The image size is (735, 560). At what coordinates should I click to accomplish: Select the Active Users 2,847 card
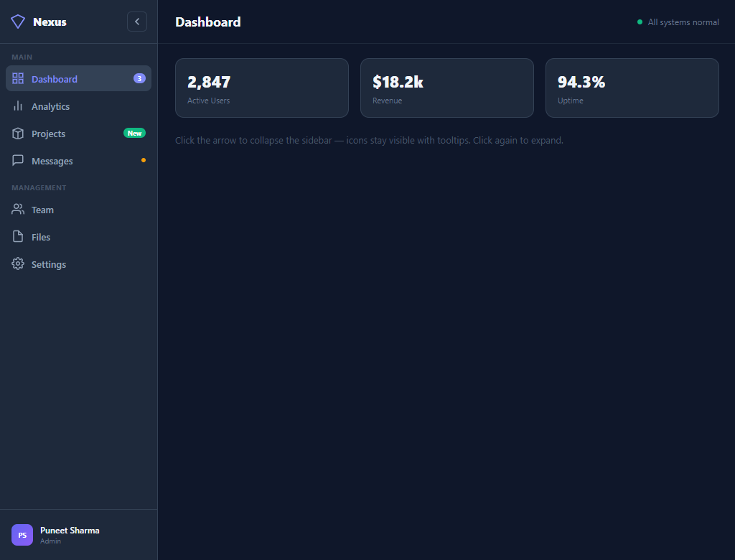[262, 88]
